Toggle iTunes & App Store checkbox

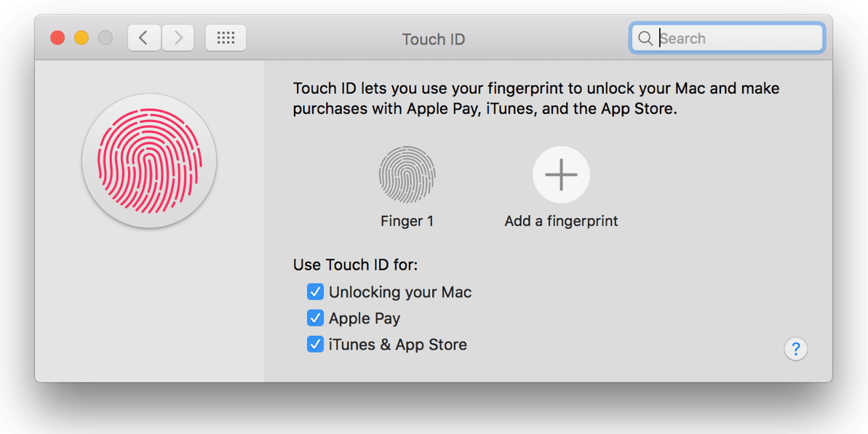pos(315,344)
